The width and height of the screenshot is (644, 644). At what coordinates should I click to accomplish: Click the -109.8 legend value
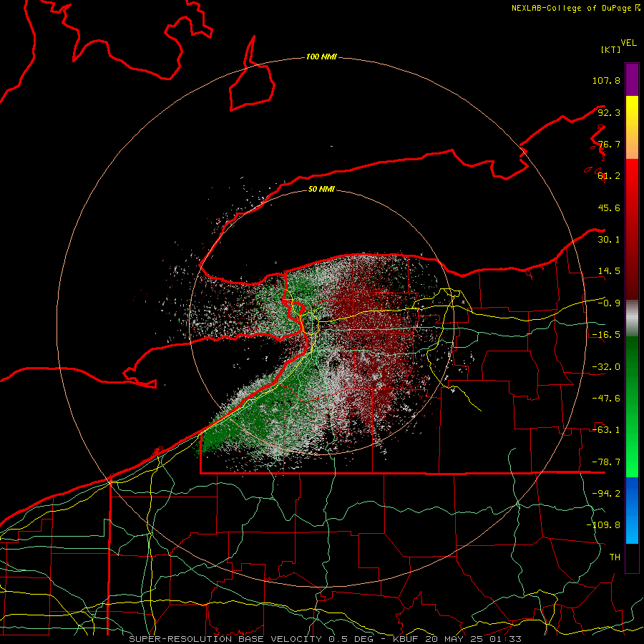pyautogui.click(x=603, y=525)
